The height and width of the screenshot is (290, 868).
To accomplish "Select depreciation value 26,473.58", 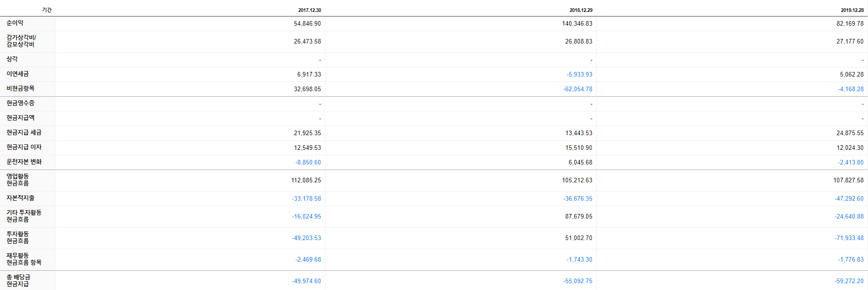I will click(x=307, y=41).
